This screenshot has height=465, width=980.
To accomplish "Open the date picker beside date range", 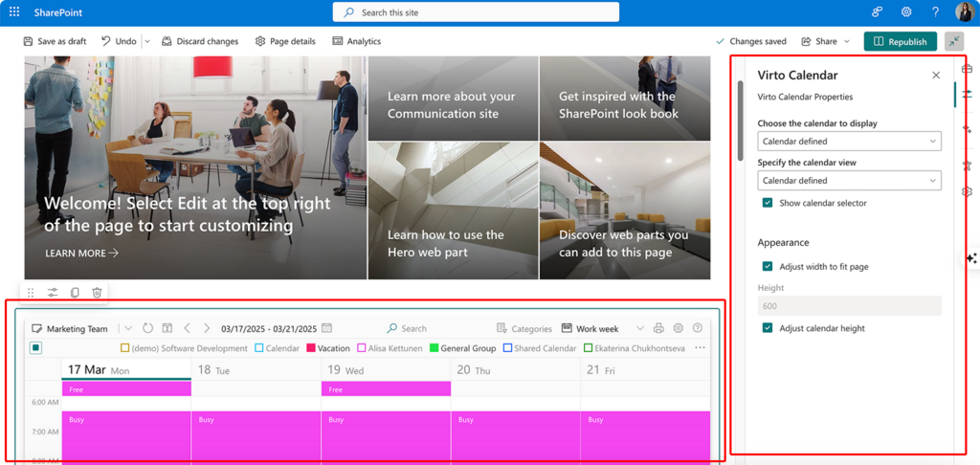I will pos(326,328).
